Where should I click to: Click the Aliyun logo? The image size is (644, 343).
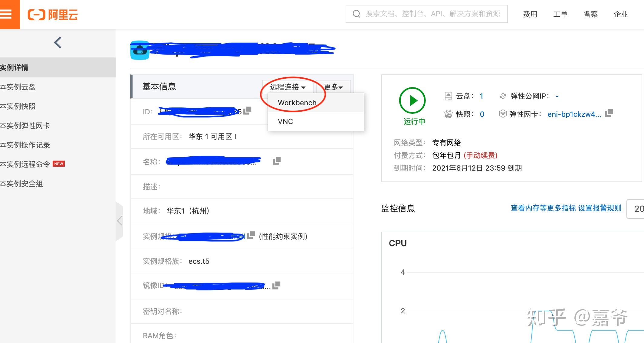(53, 14)
